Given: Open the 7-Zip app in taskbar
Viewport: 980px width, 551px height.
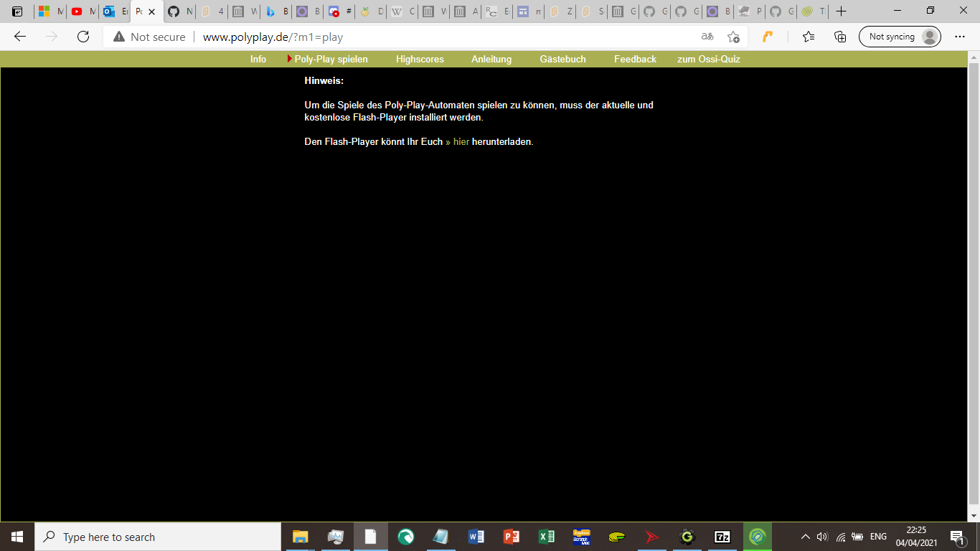Looking at the screenshot, I should [x=722, y=537].
